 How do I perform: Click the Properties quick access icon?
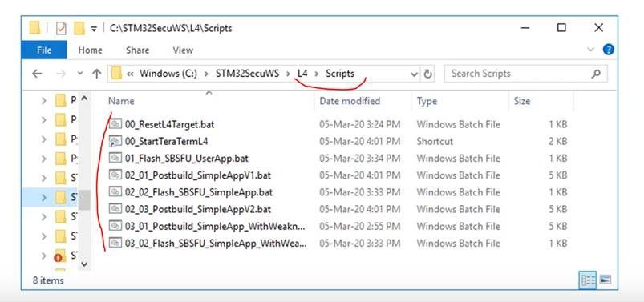pyautogui.click(x=61, y=28)
